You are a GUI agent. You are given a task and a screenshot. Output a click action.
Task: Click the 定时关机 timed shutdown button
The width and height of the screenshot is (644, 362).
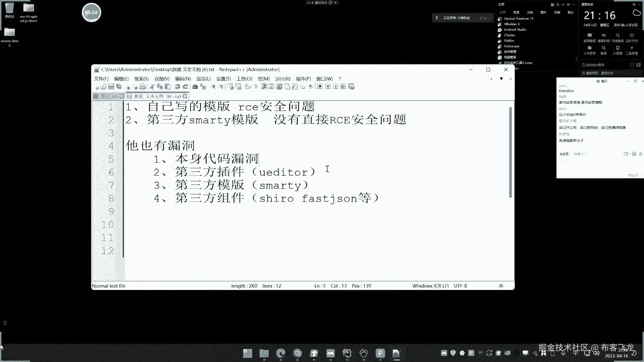[632, 37]
